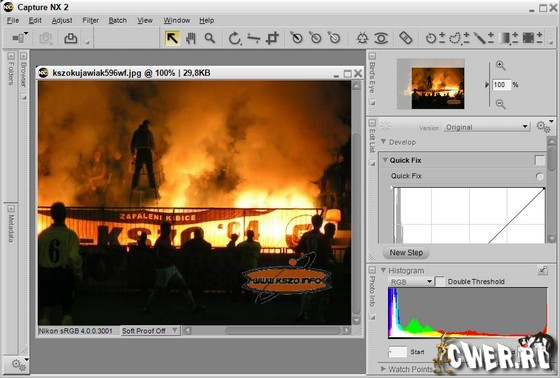Select the Straighten tool
Viewport: 560px width, 378px height.
click(x=254, y=38)
